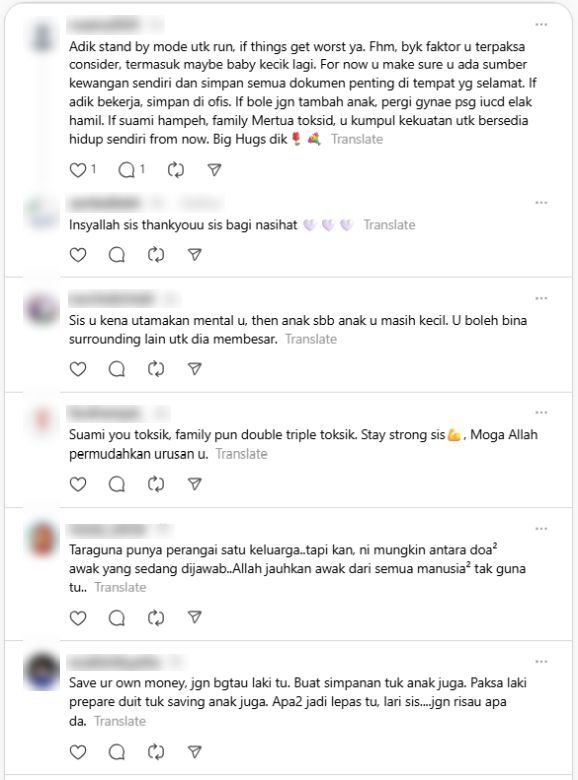Open the avatar beside 'Save ur own money'
The image size is (578, 780).
(x=42, y=672)
